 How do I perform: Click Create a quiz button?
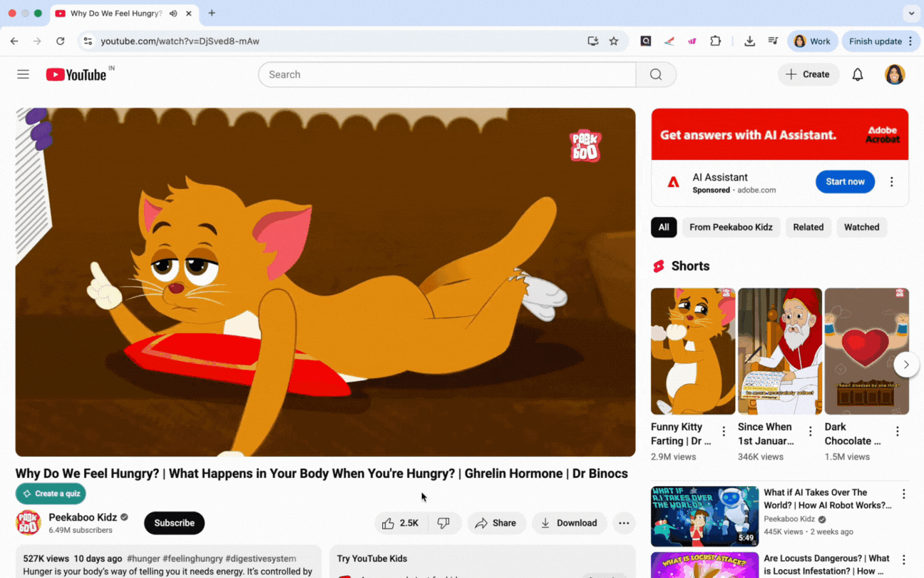(51, 494)
